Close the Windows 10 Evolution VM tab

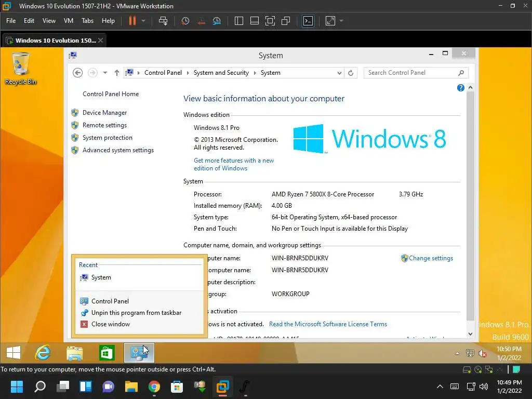tap(100, 41)
